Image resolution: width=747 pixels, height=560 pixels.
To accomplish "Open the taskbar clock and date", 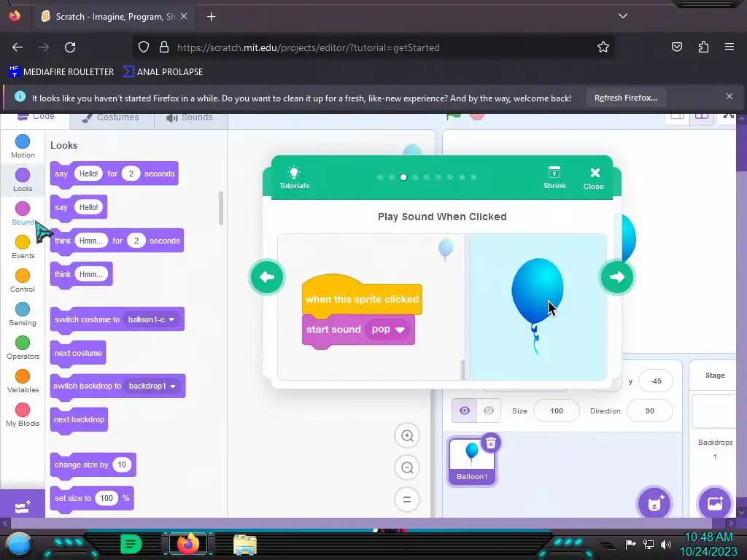I will 708,544.
